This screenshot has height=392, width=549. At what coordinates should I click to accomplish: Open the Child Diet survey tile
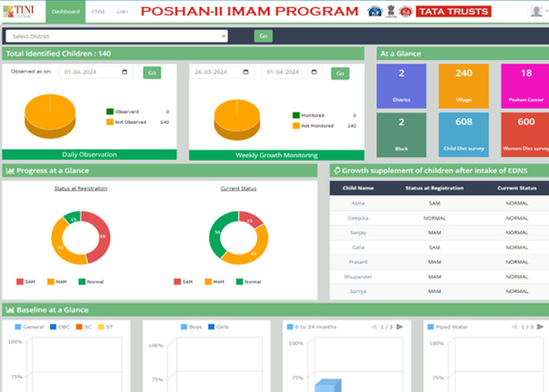pos(464,135)
